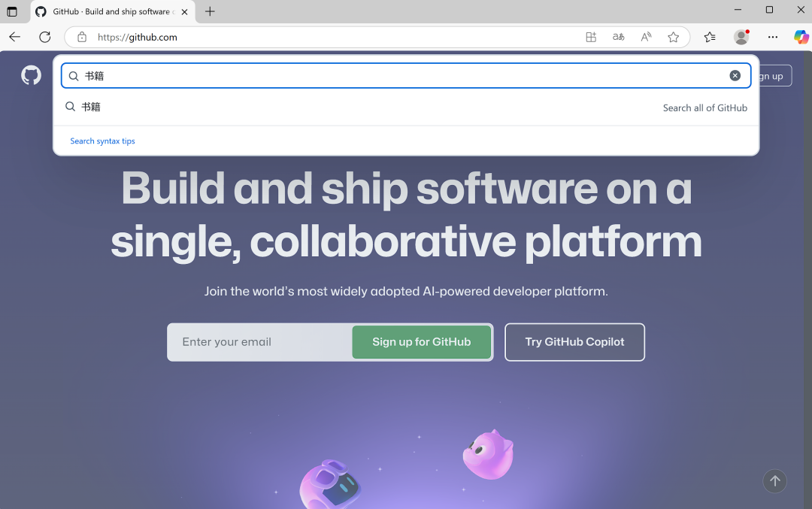The height and width of the screenshot is (509, 812).
Task: Open the browser Settings and more menu
Action: click(x=772, y=37)
